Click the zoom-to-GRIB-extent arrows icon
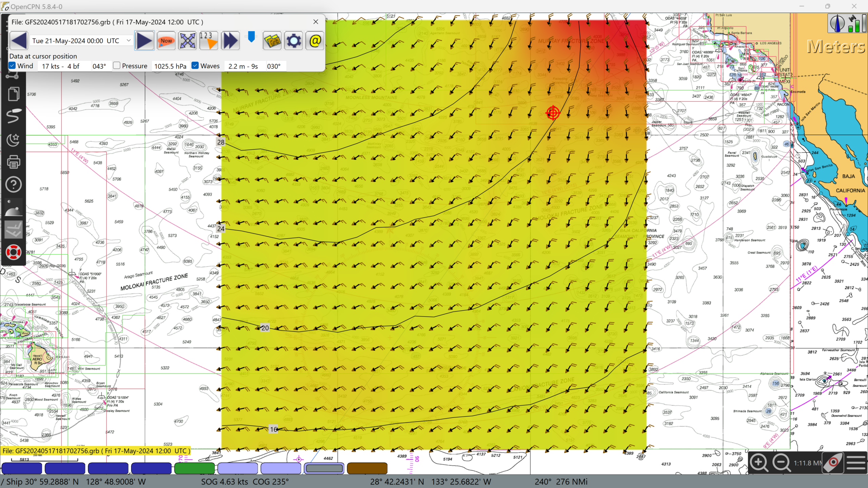The image size is (868, 488). click(188, 41)
